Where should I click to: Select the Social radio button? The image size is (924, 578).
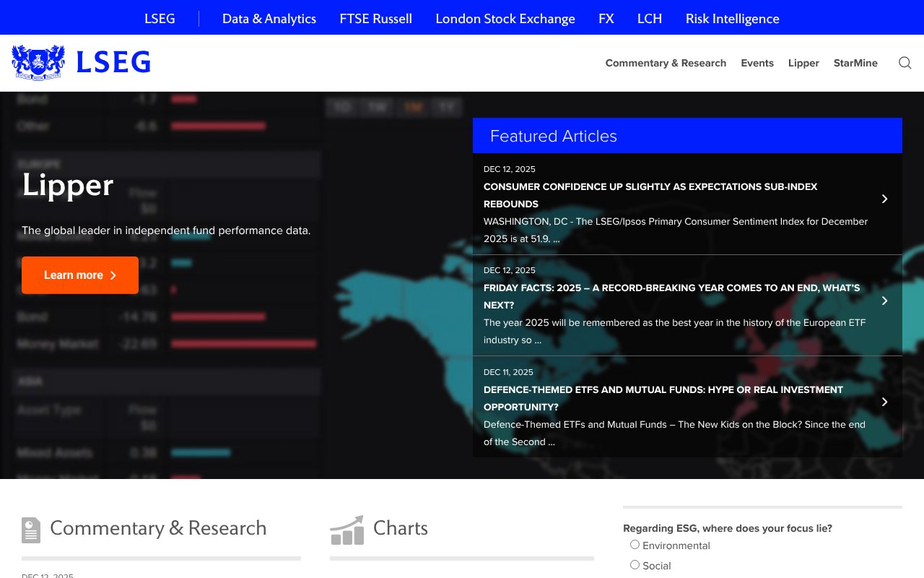click(x=635, y=564)
